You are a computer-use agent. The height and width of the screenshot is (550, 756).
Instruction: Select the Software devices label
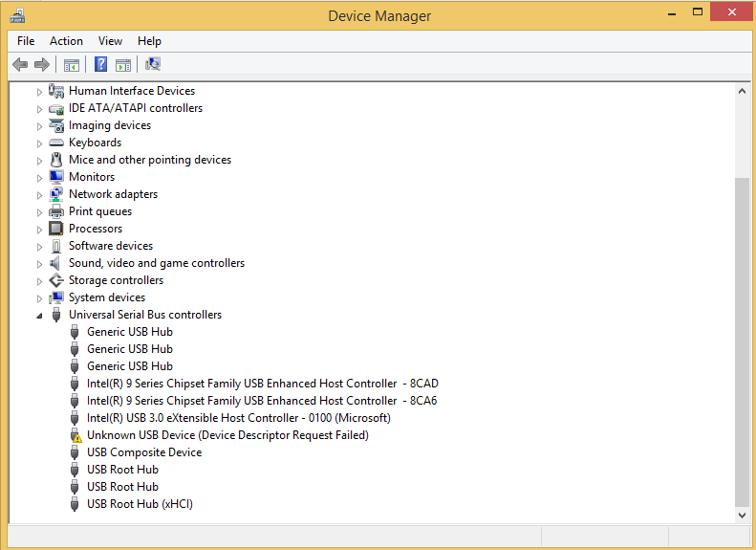pyautogui.click(x=111, y=246)
